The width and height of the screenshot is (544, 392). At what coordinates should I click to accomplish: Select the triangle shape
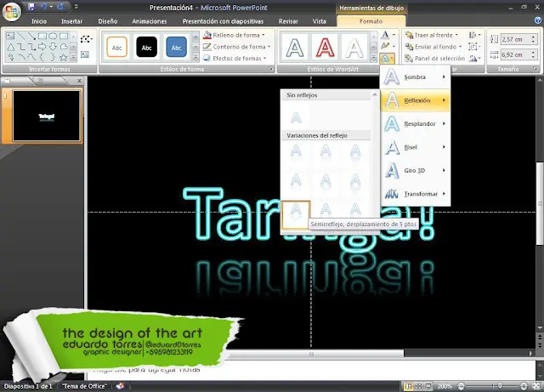click(x=10, y=47)
